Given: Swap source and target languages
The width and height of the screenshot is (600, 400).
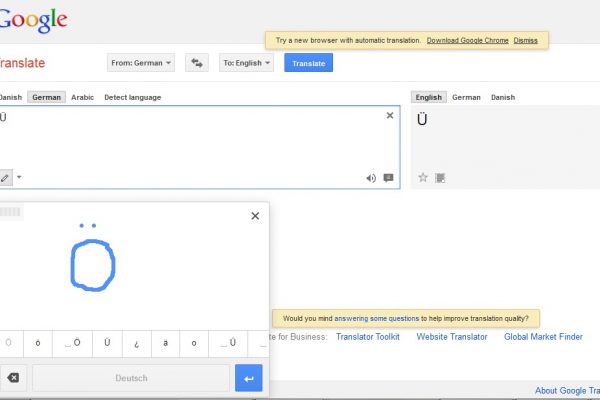Looking at the screenshot, I should tap(197, 62).
